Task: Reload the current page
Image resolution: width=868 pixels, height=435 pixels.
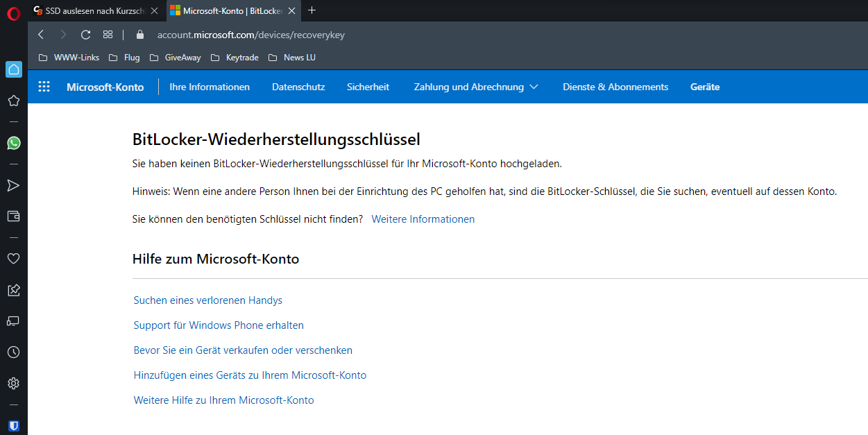Action: coord(85,35)
